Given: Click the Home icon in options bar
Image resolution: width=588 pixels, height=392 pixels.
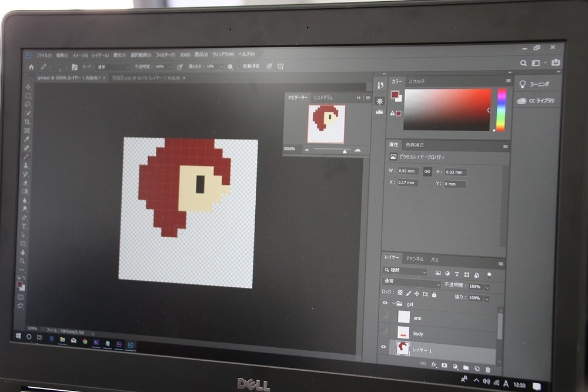Looking at the screenshot, I should coord(31,67).
